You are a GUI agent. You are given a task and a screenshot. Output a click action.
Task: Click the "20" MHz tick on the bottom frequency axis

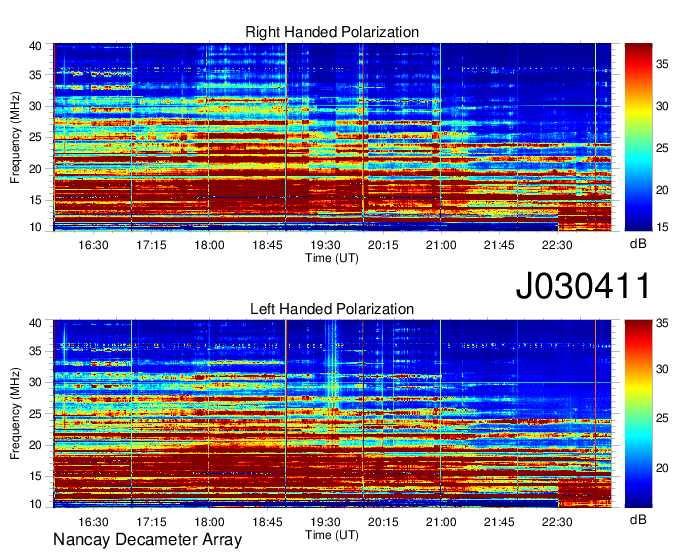[x=35, y=445]
